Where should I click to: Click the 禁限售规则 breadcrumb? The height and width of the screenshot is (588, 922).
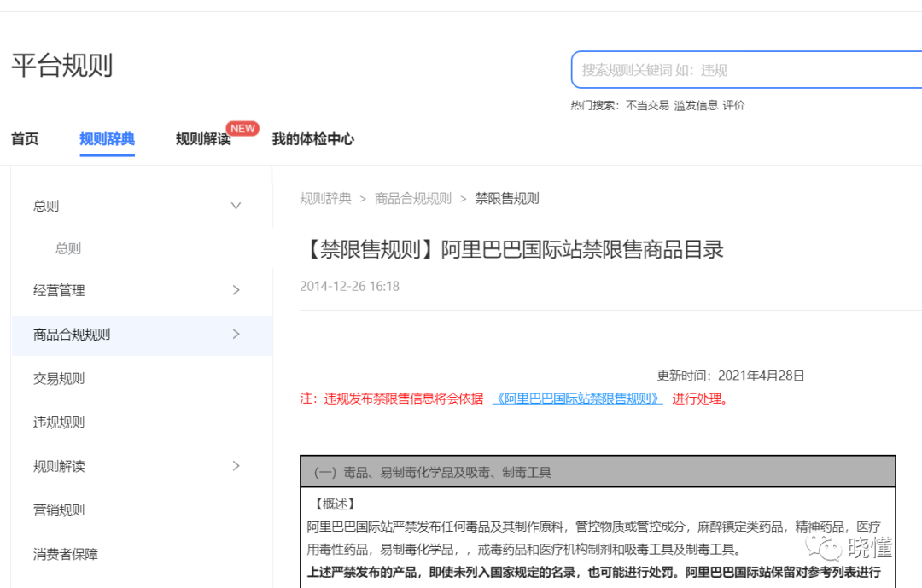[507, 199]
